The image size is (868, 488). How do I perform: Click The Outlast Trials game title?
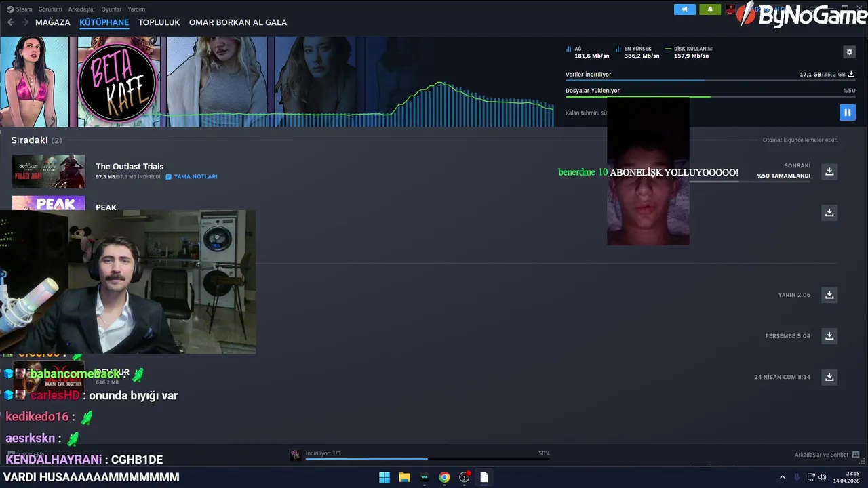point(130,166)
